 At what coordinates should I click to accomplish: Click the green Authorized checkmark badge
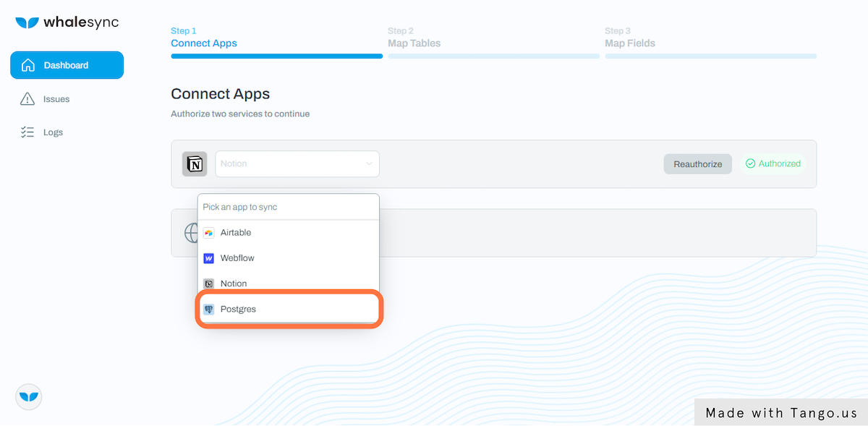773,163
